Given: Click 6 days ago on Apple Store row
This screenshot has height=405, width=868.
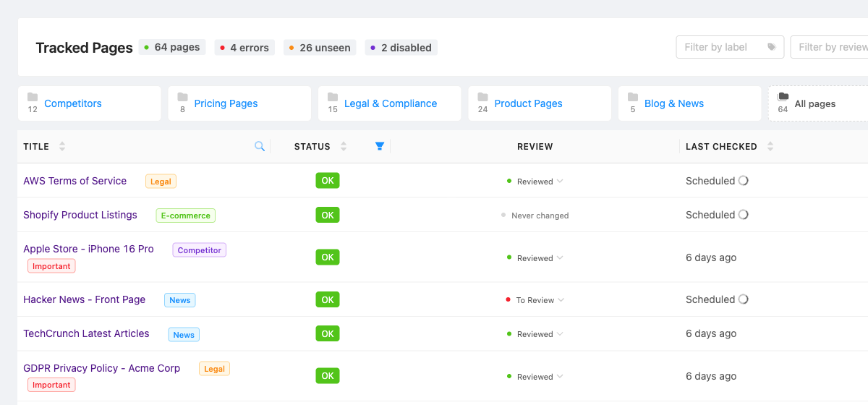Looking at the screenshot, I should click(x=711, y=257).
